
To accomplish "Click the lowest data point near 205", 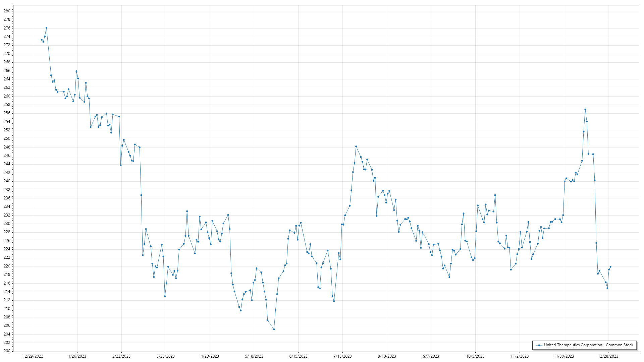I will pyautogui.click(x=274, y=329).
